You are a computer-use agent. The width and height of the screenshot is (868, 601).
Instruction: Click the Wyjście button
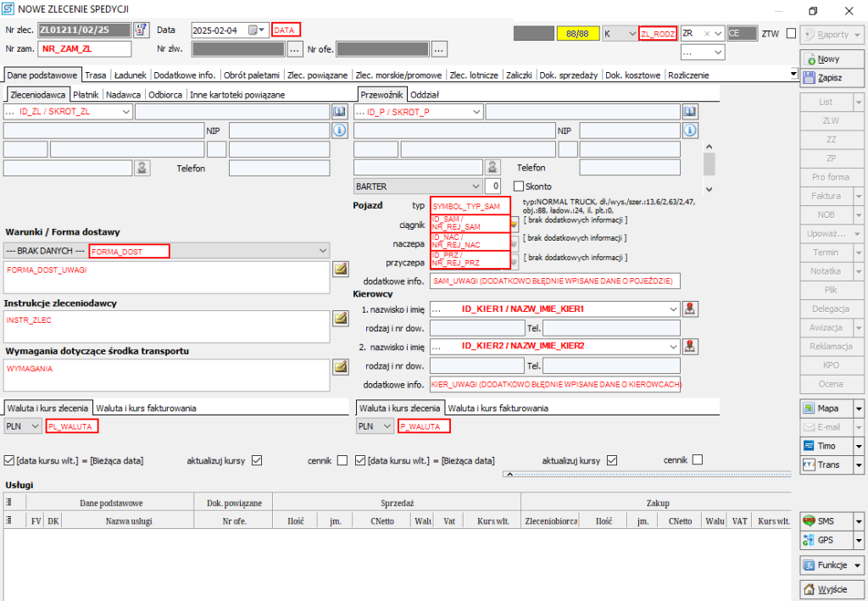point(829,589)
